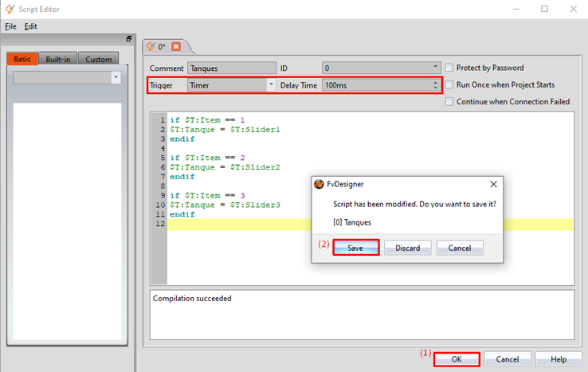Click the ID field stepper arrow
588x372 pixels.
(435, 68)
